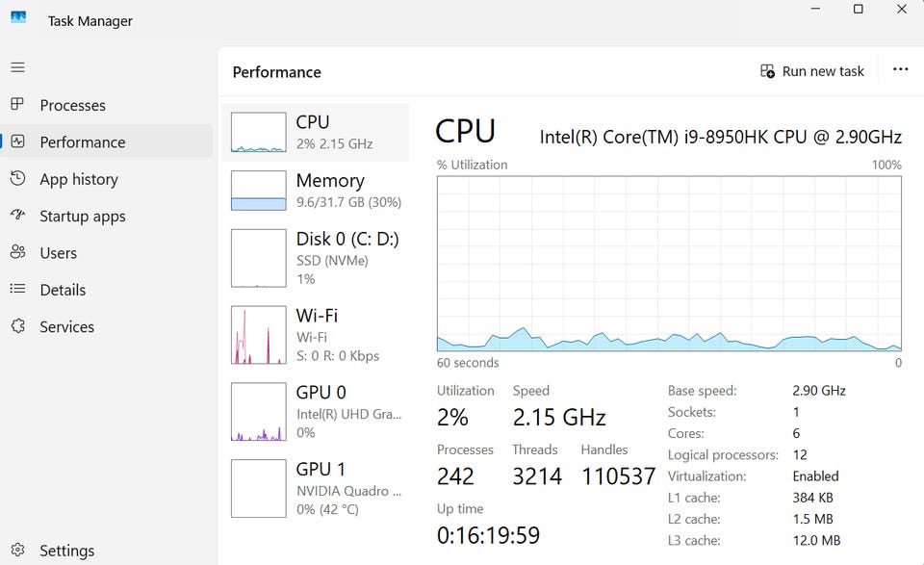
Task: Click the Settings gear icon
Action: tap(17, 551)
